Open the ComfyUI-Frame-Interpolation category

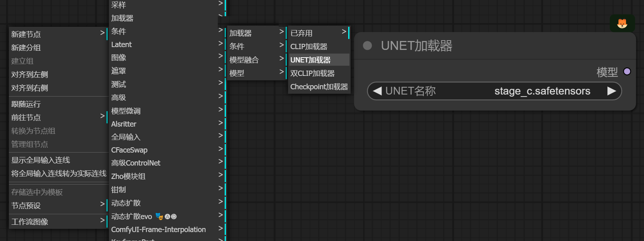(167, 229)
